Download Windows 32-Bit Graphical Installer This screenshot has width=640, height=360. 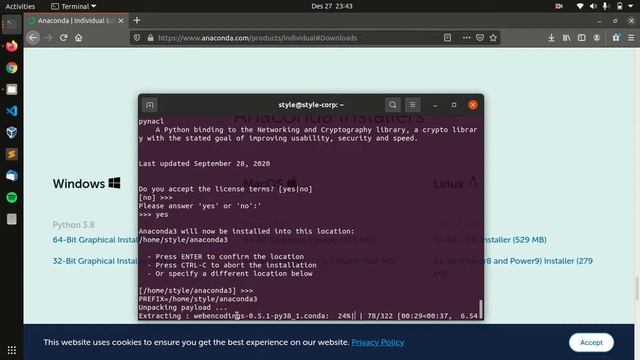[96, 261]
